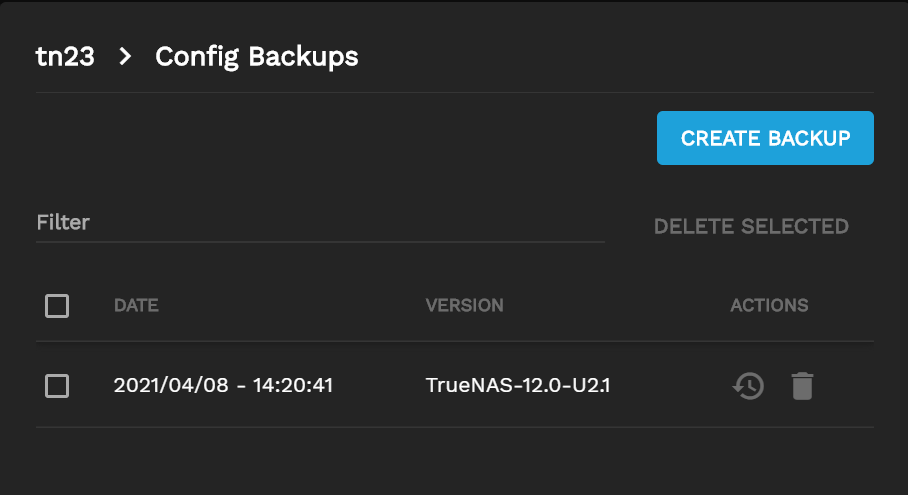Click the breadcrumb chevron separator after tn23

[x=125, y=57]
